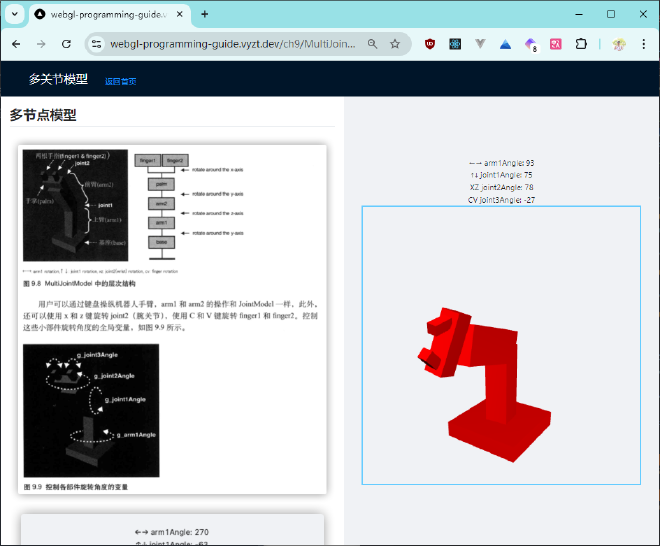
Task: Click the joint2Angle: 78 readout
Action: coord(501,187)
